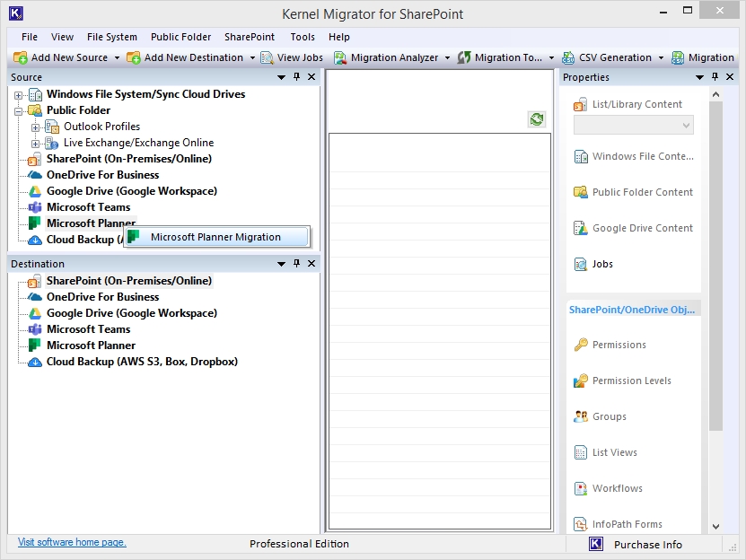Image resolution: width=746 pixels, height=560 pixels.
Task: Click the Migration To... toolbar icon
Action: [x=464, y=57]
